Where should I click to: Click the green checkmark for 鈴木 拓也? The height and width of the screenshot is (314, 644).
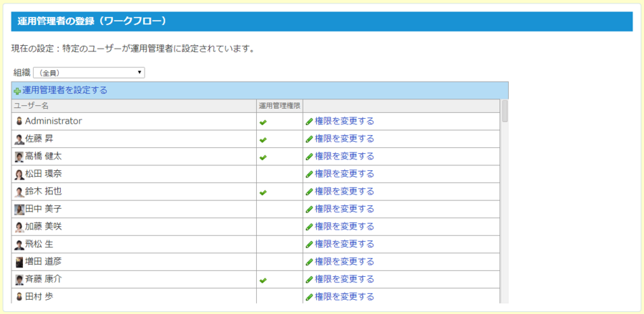[263, 192]
